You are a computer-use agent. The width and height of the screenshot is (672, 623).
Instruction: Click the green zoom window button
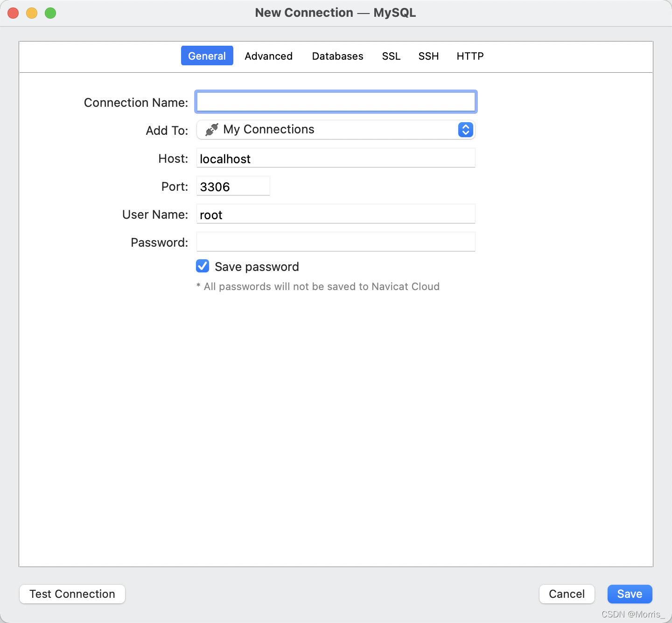point(50,13)
